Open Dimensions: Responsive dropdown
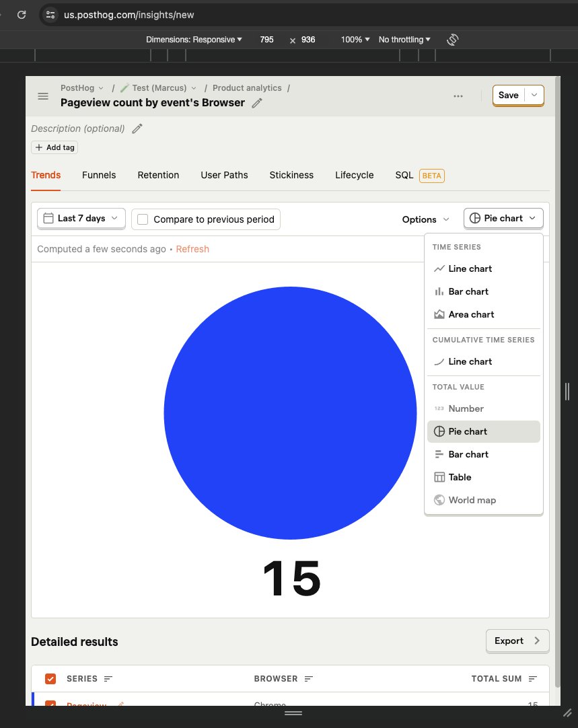The width and height of the screenshot is (578, 728). click(194, 40)
